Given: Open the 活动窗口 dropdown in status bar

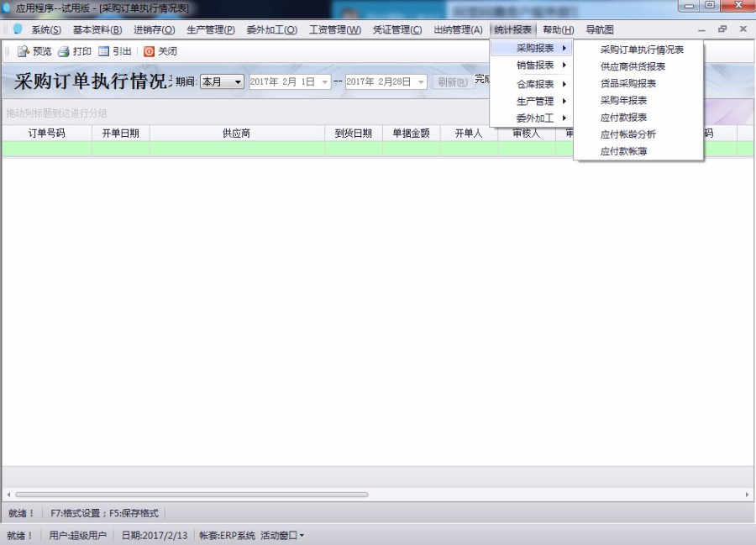Looking at the screenshot, I should [x=282, y=536].
